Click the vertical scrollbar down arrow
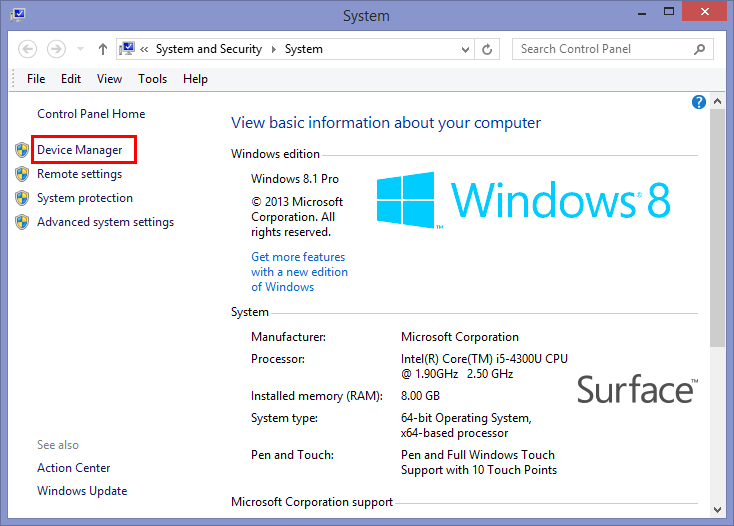The height and width of the screenshot is (526, 734). 717,508
